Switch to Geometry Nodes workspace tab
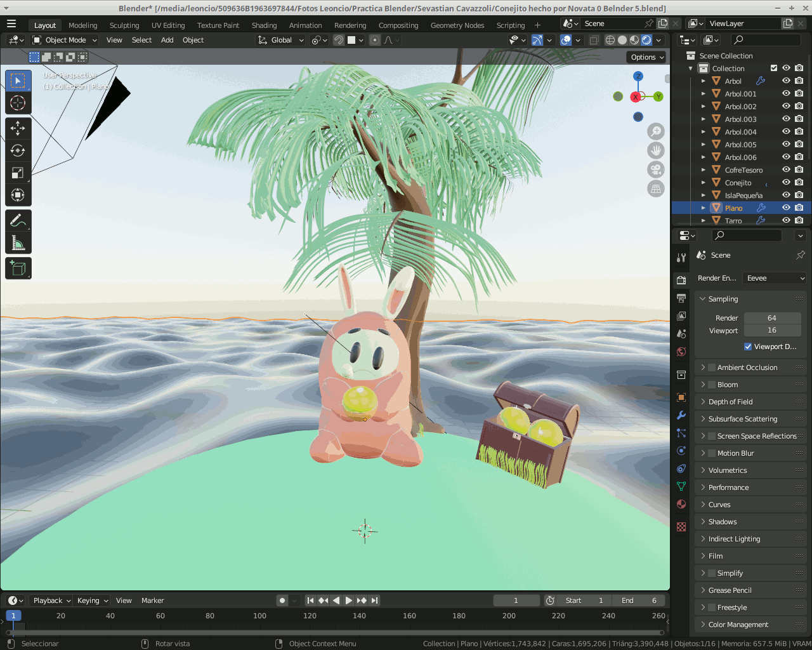The height and width of the screenshot is (650, 812). click(457, 25)
